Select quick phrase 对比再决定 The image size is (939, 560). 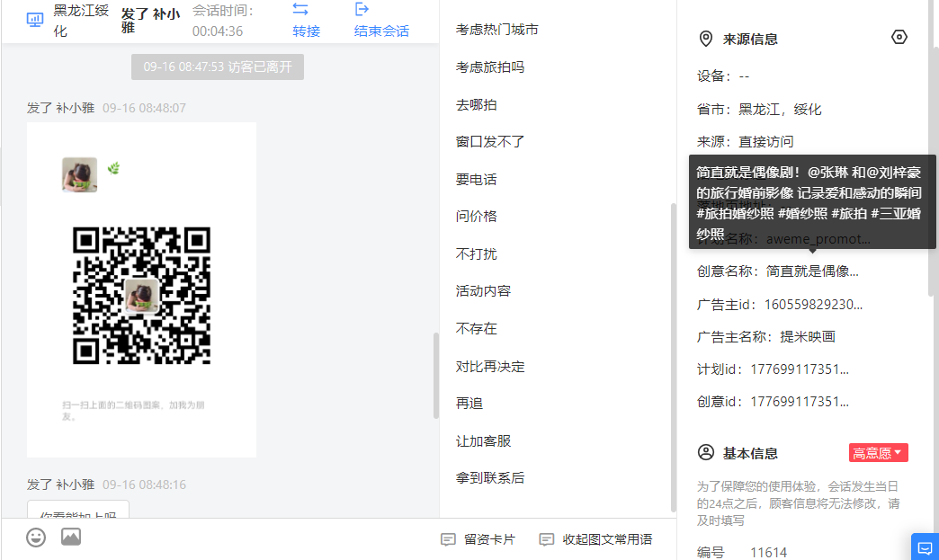click(x=490, y=366)
